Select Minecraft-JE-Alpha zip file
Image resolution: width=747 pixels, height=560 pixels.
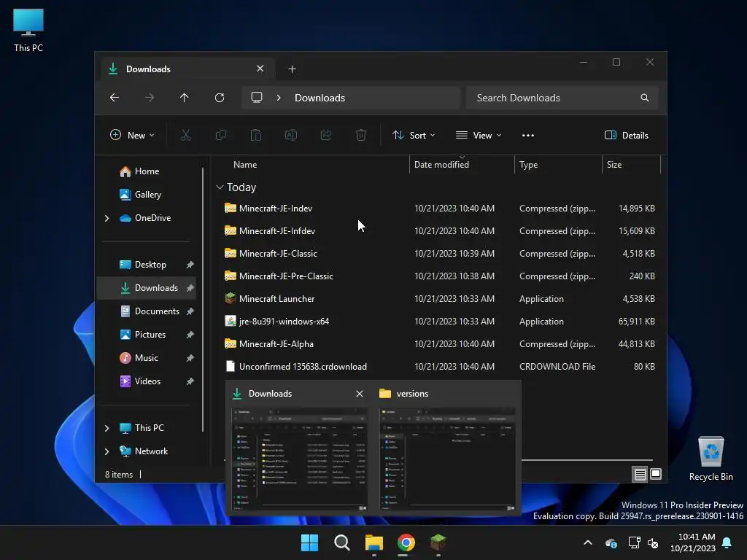[438, 344]
